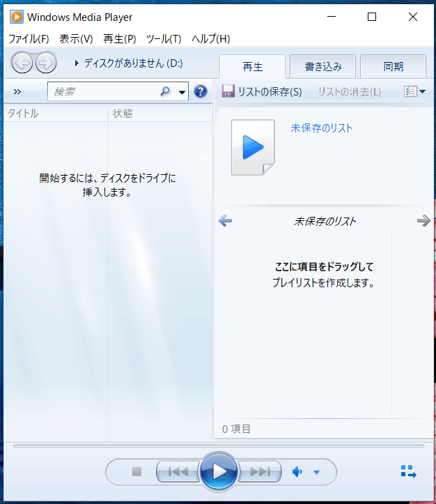This screenshot has height=504, width=436.
Task: Click the ここに項目をドラッグして text
Action: pos(324,266)
